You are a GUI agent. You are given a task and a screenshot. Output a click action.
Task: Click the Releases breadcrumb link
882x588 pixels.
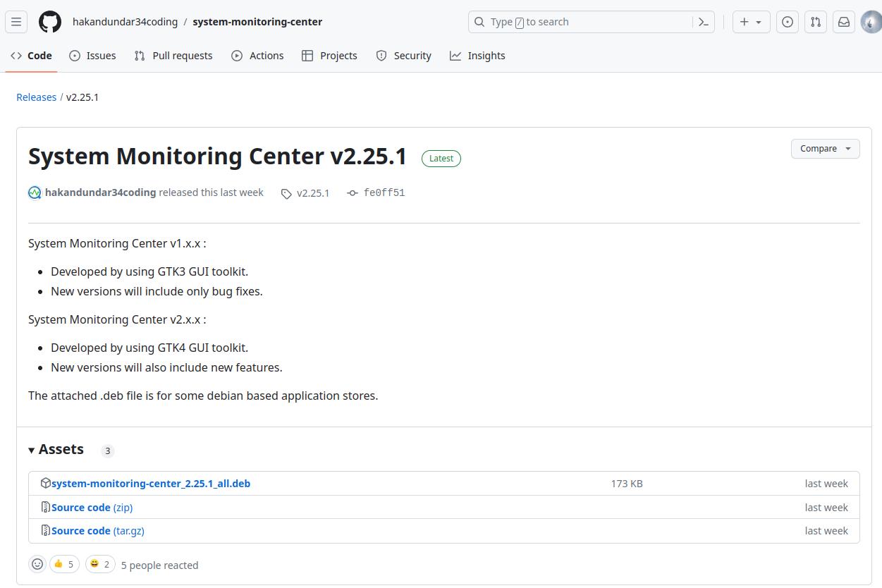pyautogui.click(x=36, y=97)
